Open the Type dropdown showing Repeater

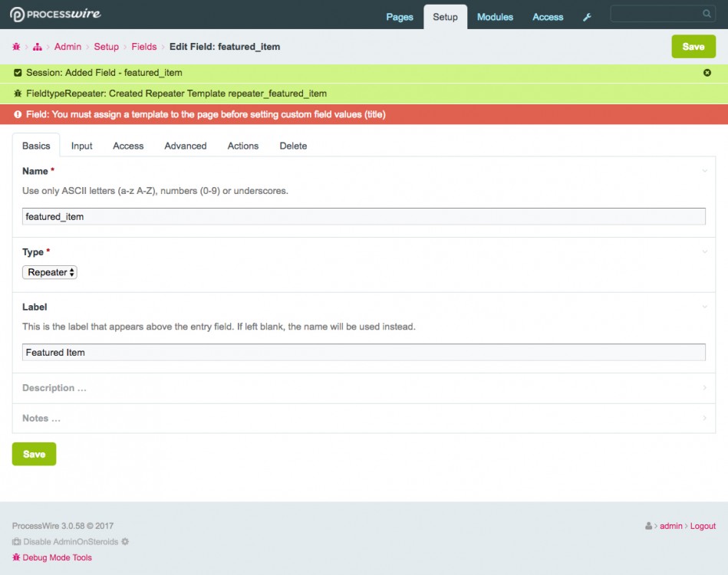pyautogui.click(x=50, y=272)
